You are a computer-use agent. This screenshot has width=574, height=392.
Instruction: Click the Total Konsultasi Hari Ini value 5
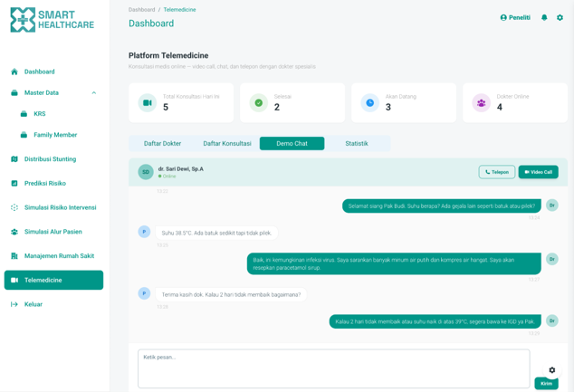click(x=166, y=107)
